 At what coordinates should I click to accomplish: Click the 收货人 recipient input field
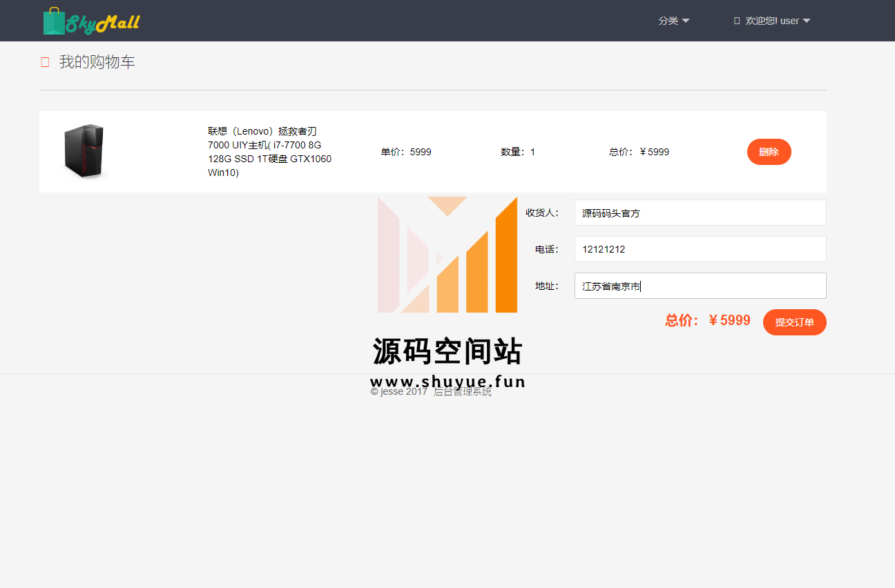pyautogui.click(x=700, y=213)
